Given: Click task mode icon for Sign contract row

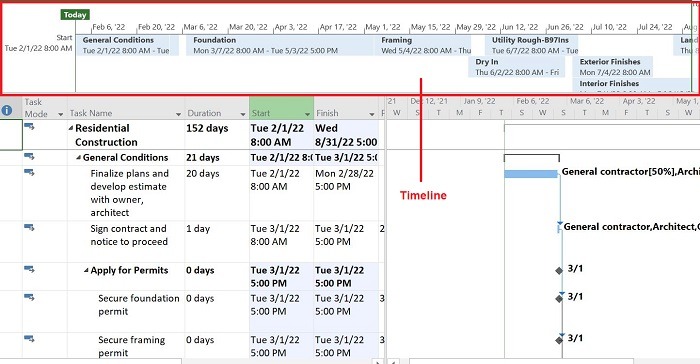Looking at the screenshot, I should (x=29, y=227).
